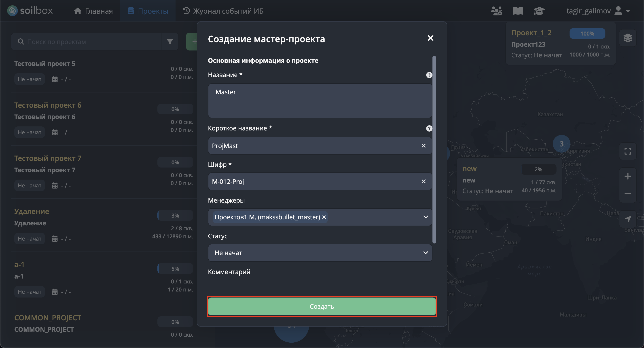Remove the maksbullet_master manager tag

(x=324, y=217)
